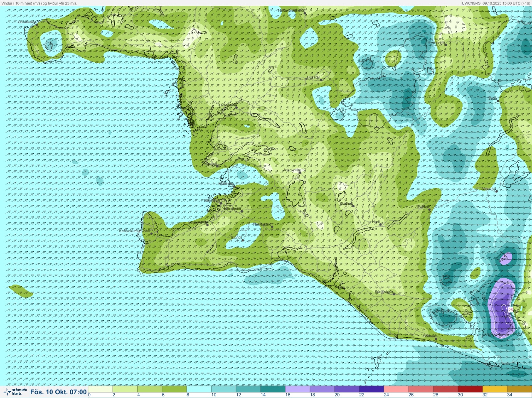532x398 pixels.
Task: Click the Húsafell station marker
Action: point(321,80)
